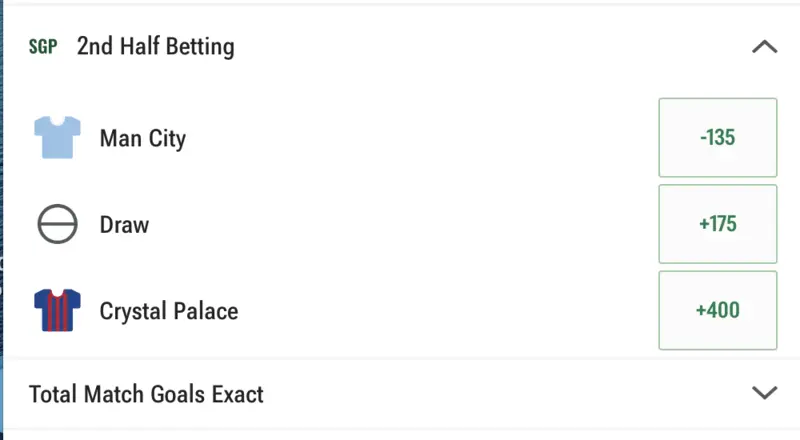
Task: Toggle the +400 underdog selection
Action: [x=717, y=310]
